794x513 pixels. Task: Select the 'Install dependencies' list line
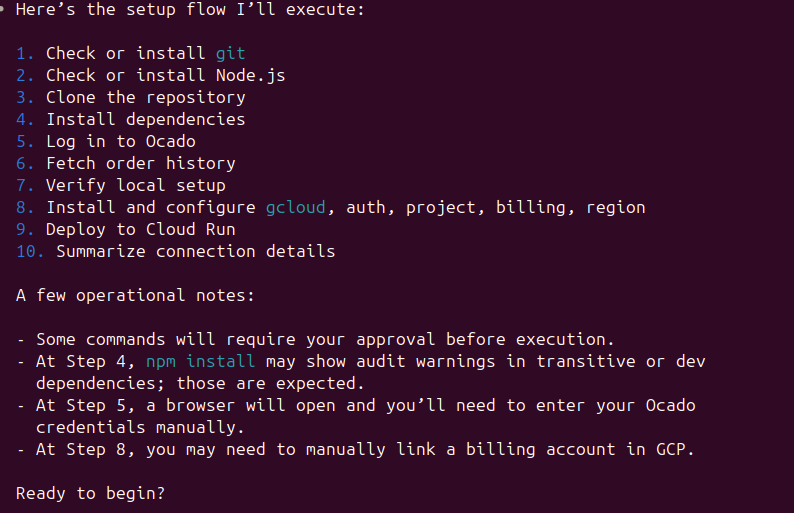[x=145, y=119]
